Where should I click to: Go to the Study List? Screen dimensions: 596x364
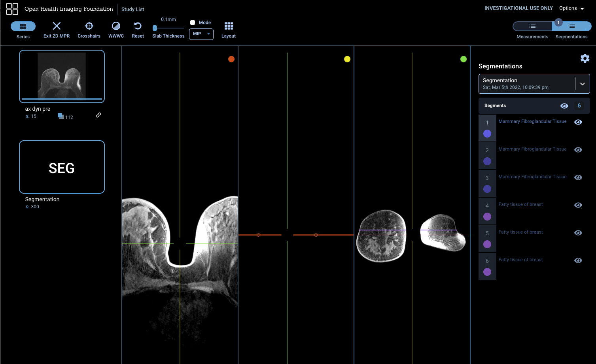tap(132, 9)
